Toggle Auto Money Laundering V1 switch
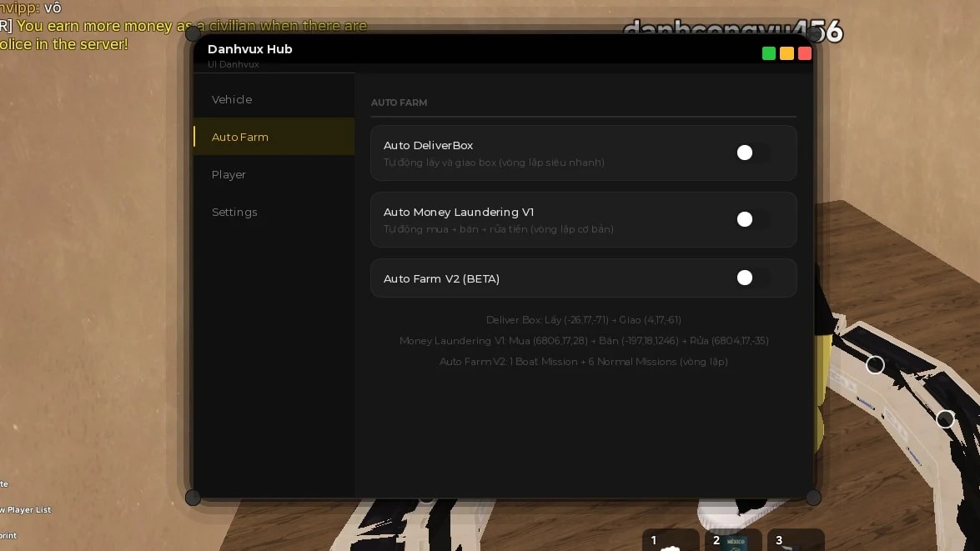 click(x=753, y=219)
